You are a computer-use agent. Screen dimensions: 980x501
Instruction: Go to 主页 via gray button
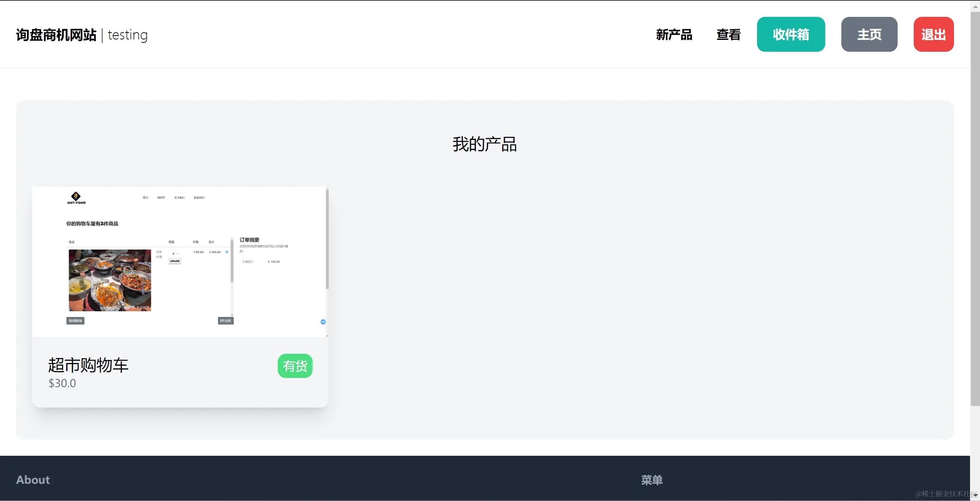point(869,34)
